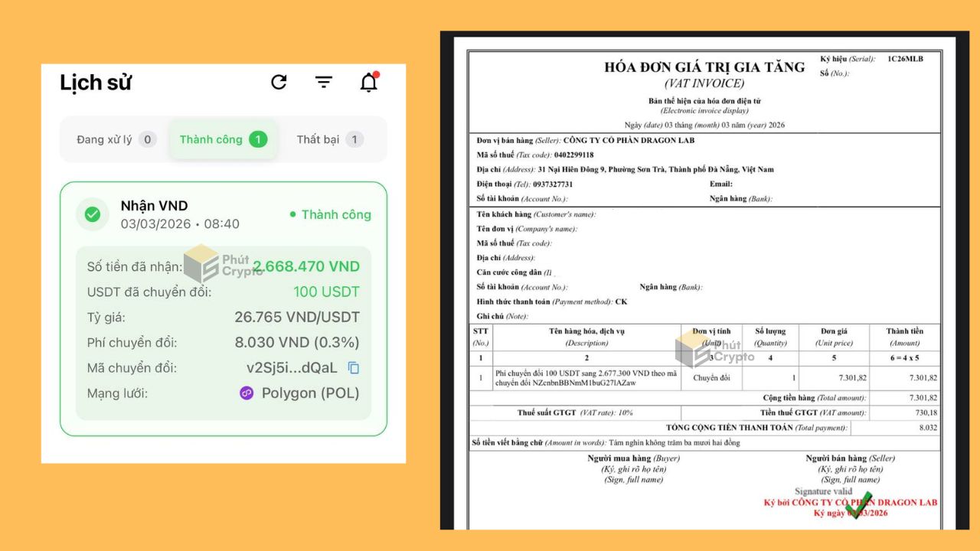Click the Phí chuyển đổi label

(x=132, y=342)
